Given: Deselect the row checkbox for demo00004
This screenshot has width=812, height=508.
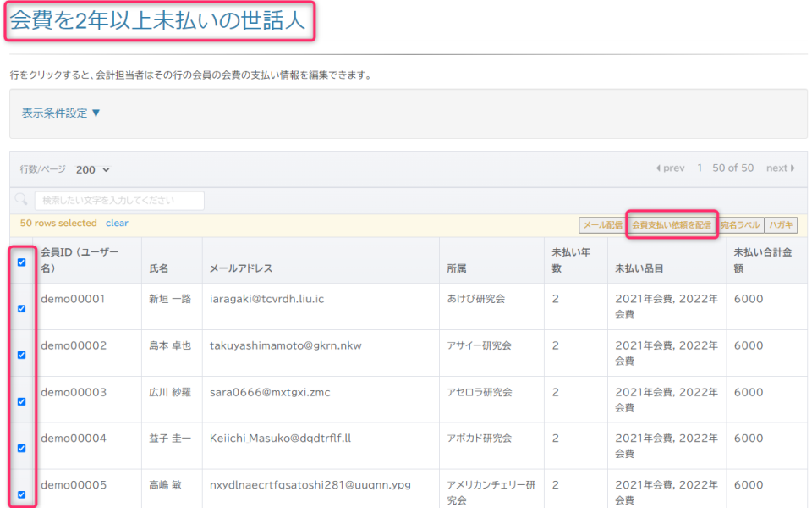Looking at the screenshot, I should coord(22,449).
